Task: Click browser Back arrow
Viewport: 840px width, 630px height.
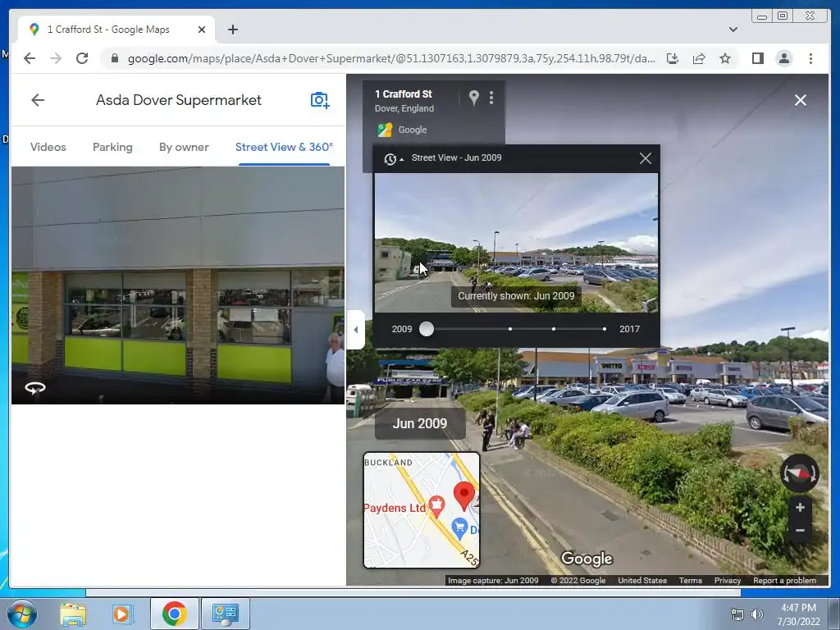Action: point(30,58)
